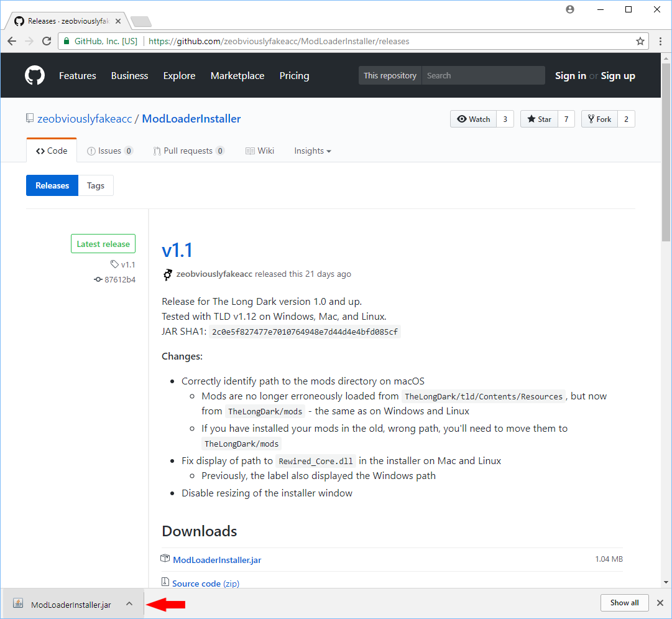The height and width of the screenshot is (619, 672).
Task: Close the Releases browser tab
Action: tap(118, 21)
